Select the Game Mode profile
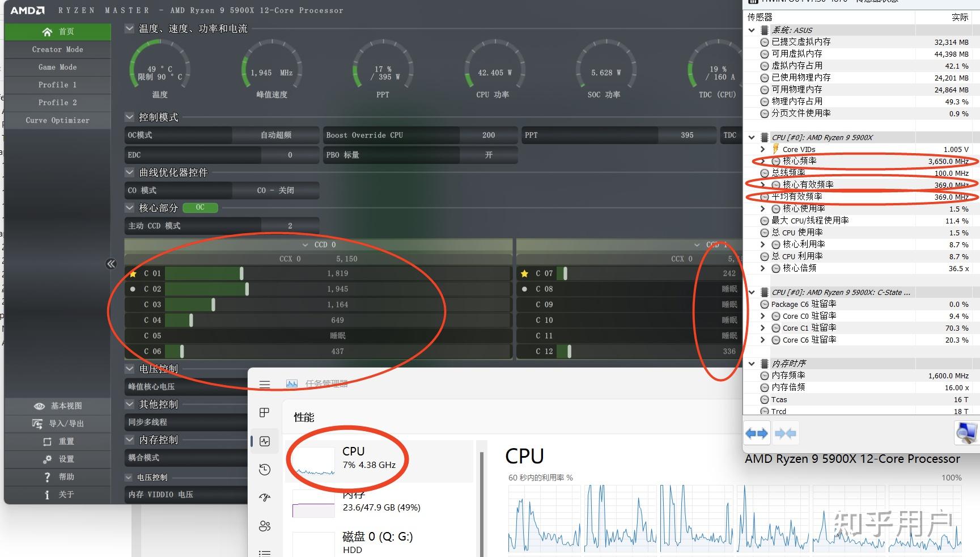980x557 pixels. pyautogui.click(x=57, y=67)
